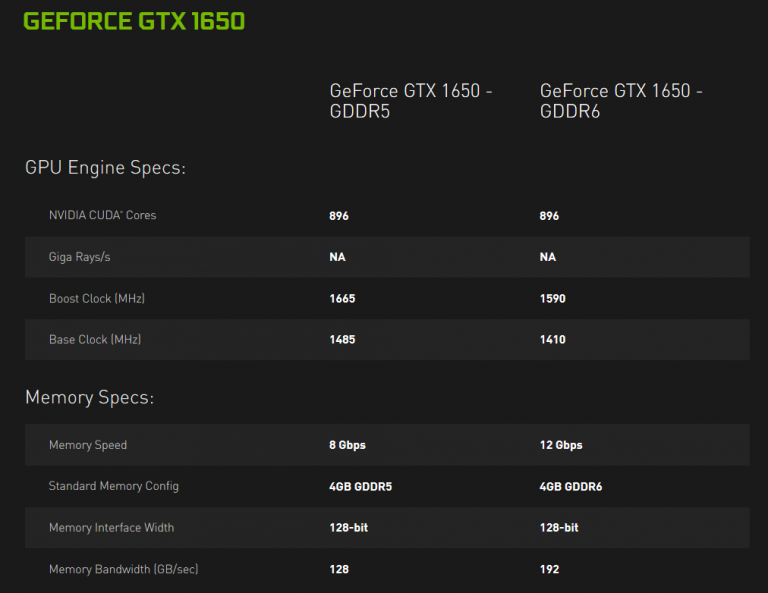The height and width of the screenshot is (593, 768).
Task: Click the GDDR6 128-bit interface width value
Action: click(x=559, y=528)
